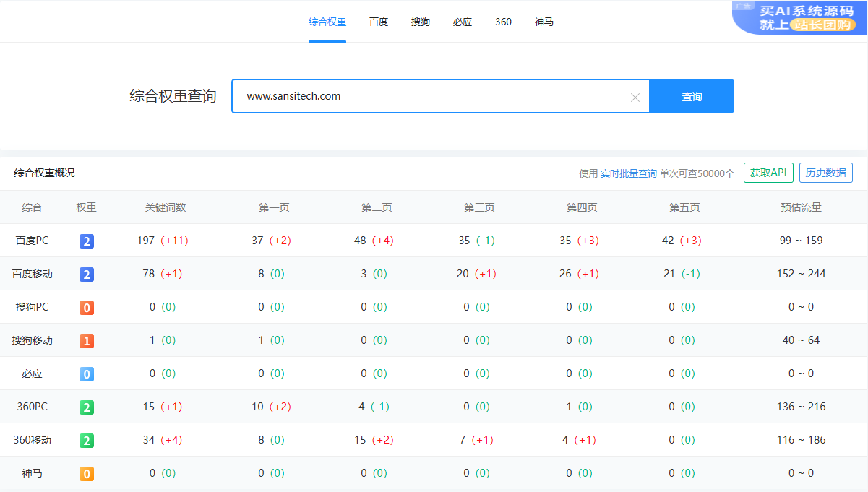
Task: Open the 实时批量查询 link
Action: tap(629, 173)
